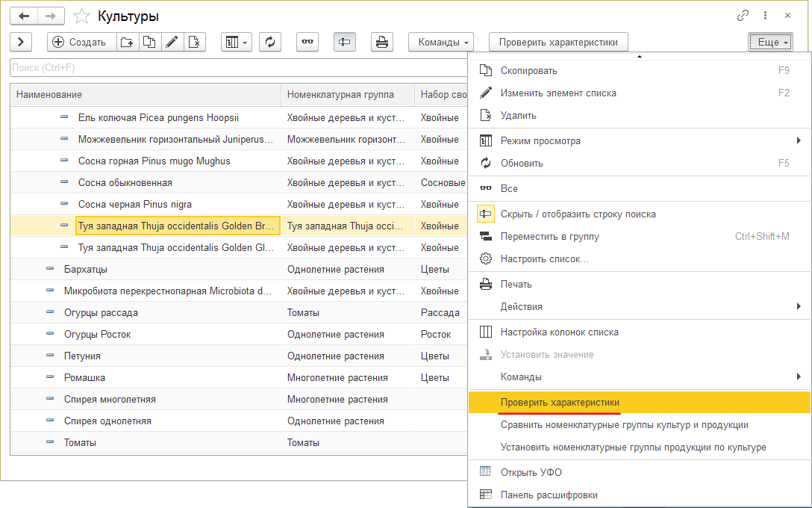Select 'Проверить характеристики' in the menu
The width and height of the screenshot is (812, 508).
(x=560, y=403)
